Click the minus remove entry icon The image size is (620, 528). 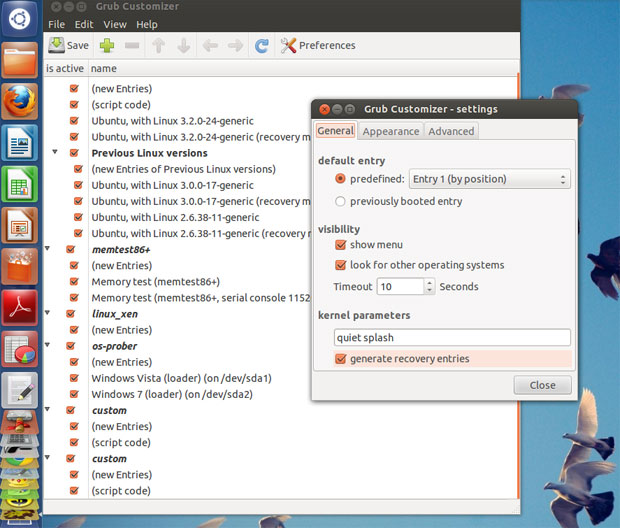pyautogui.click(x=132, y=45)
